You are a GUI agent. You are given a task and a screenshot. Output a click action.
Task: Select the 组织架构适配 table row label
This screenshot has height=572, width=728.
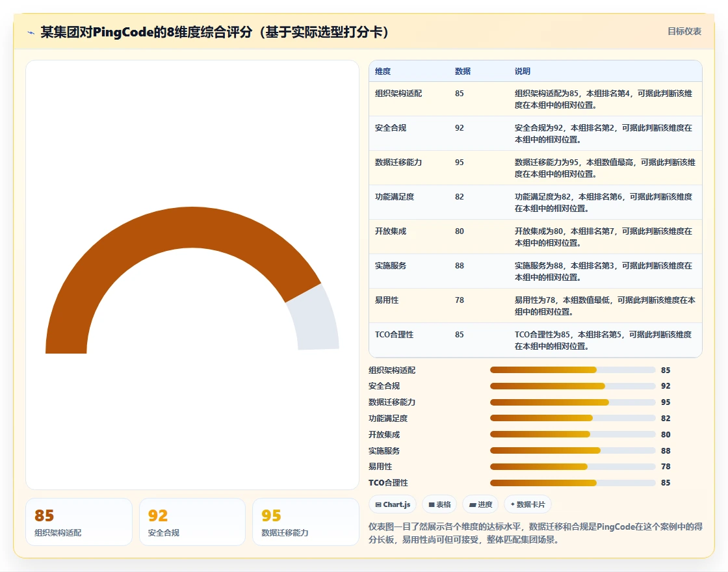(398, 94)
